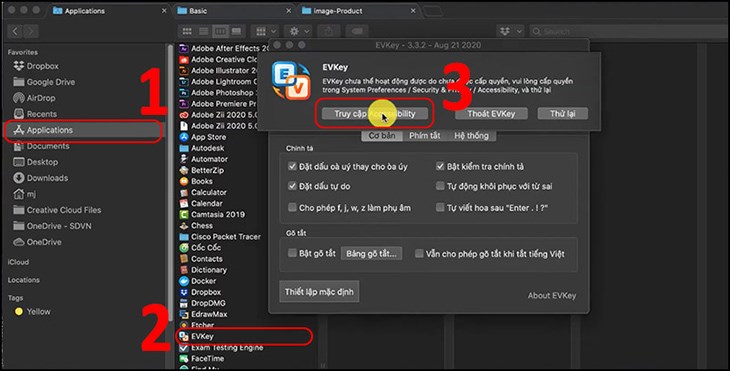Switch Finder to column view
This screenshot has width=730, height=371.
tap(220, 31)
